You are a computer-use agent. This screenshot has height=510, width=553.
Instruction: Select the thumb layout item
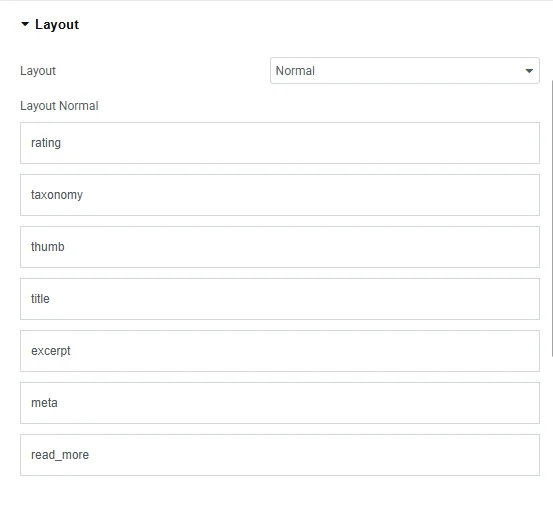point(280,247)
